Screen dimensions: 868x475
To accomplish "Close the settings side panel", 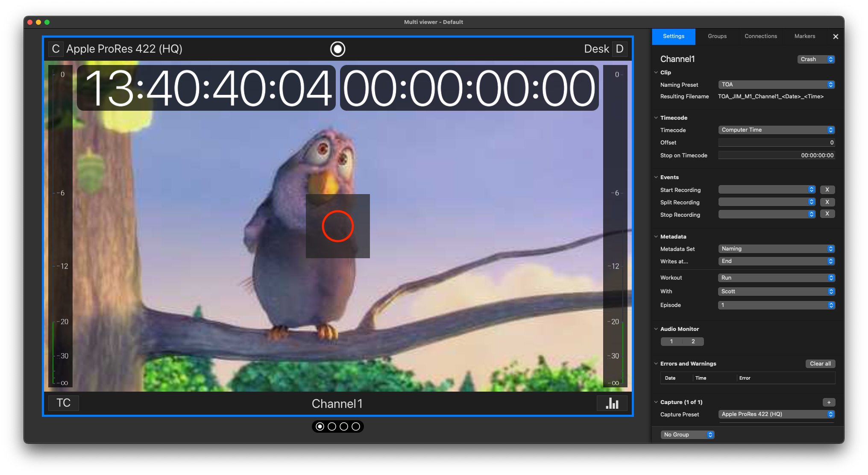I will pos(836,36).
